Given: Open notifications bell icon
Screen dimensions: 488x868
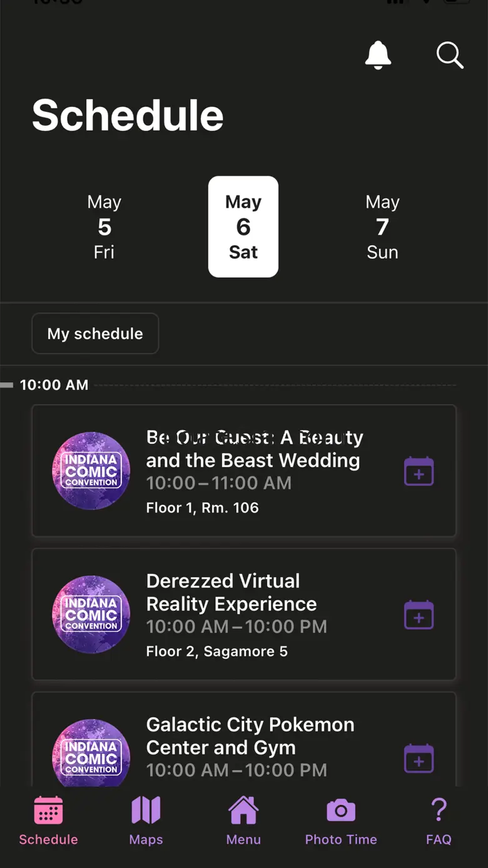Looking at the screenshot, I should tap(378, 55).
